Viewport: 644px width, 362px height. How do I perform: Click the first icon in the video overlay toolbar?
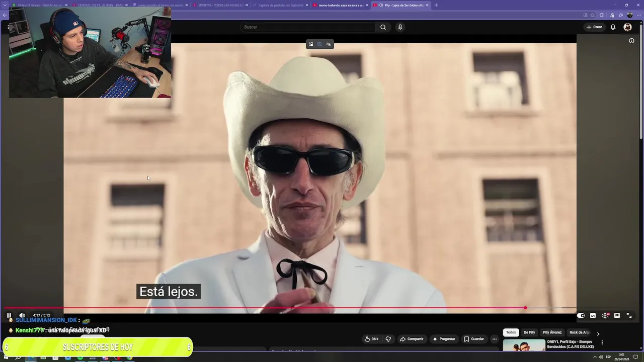point(311,44)
